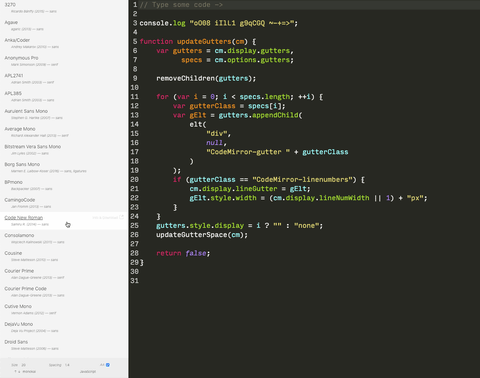
Task: Select Bitstream Vera Sans Mono
Action: (x=33, y=147)
